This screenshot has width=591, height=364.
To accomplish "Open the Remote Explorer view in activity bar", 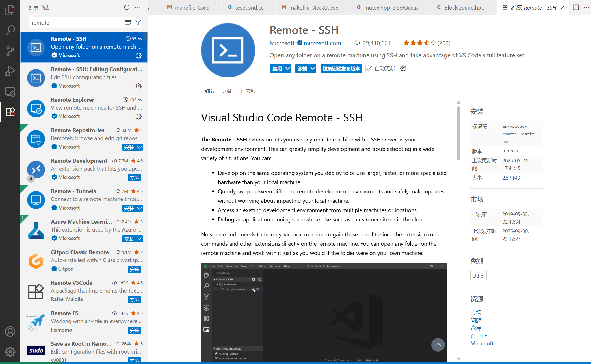I will [x=10, y=91].
